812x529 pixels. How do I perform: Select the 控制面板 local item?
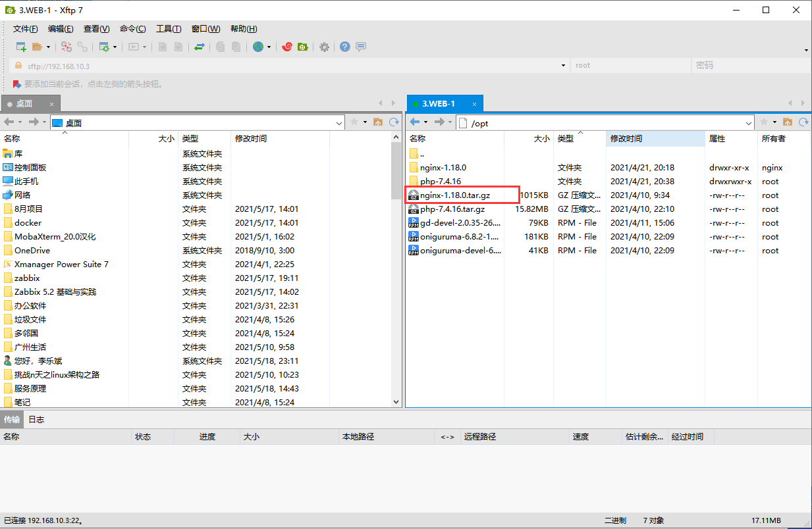[30, 168]
